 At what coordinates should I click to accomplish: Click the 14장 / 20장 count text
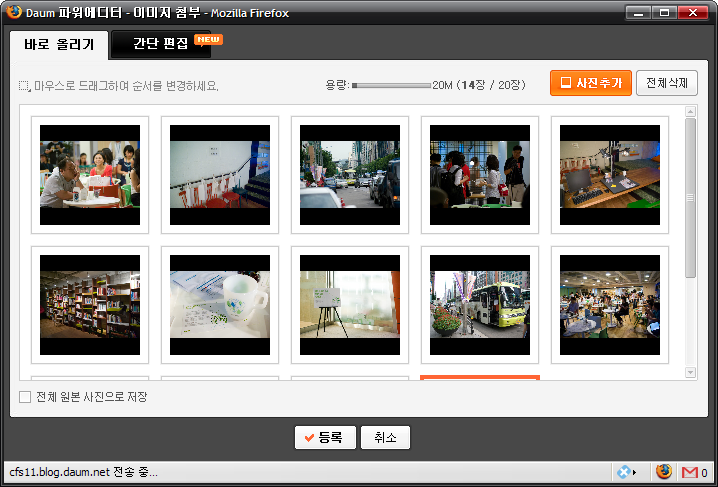pyautogui.click(x=491, y=85)
